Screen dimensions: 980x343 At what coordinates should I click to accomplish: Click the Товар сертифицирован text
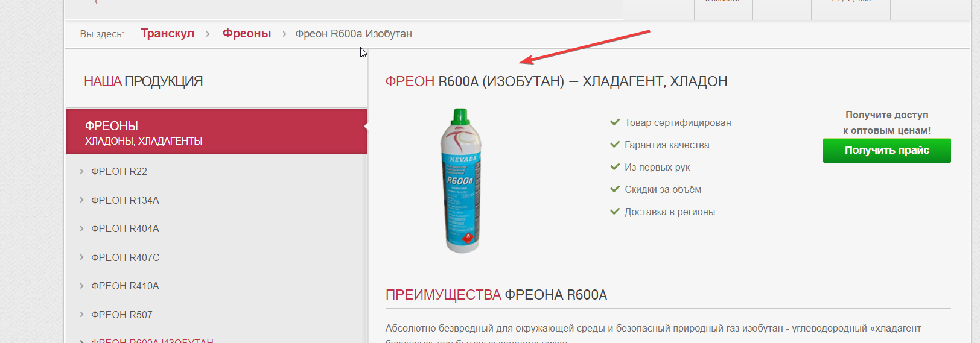click(678, 123)
